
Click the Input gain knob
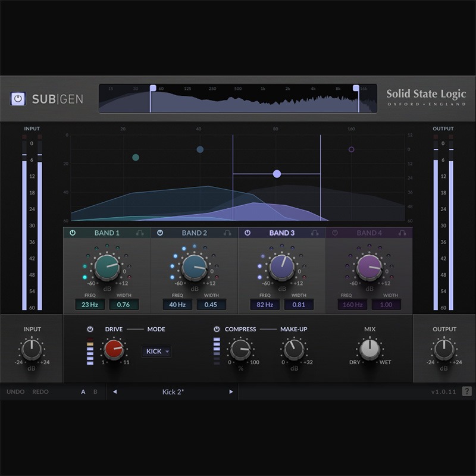click(x=32, y=349)
